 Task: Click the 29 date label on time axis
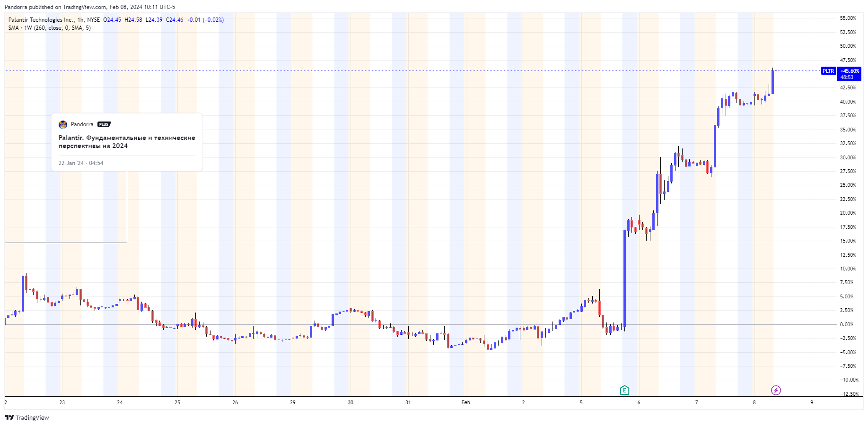(293, 402)
